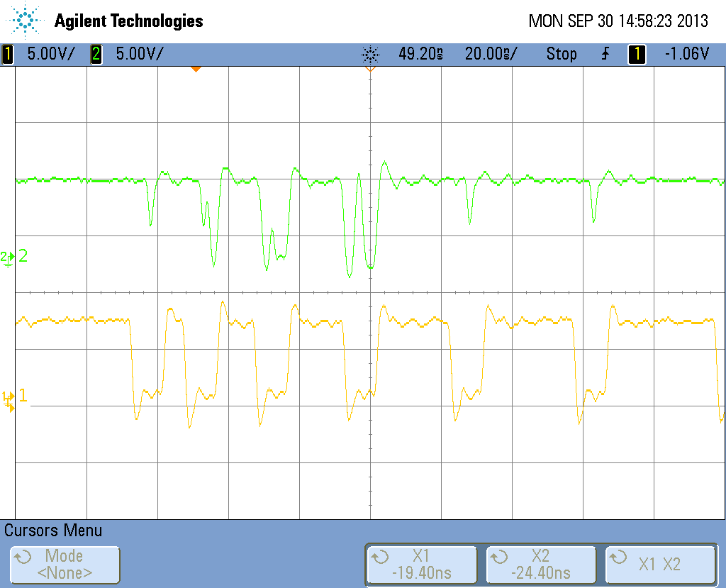
Task: Select the X2 cursor softkey
Action: tap(541, 565)
